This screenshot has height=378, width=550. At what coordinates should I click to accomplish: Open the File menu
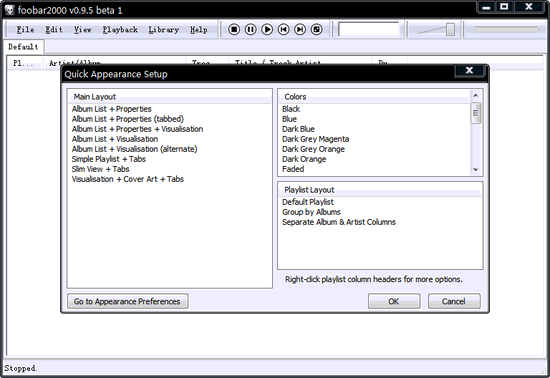click(x=26, y=30)
